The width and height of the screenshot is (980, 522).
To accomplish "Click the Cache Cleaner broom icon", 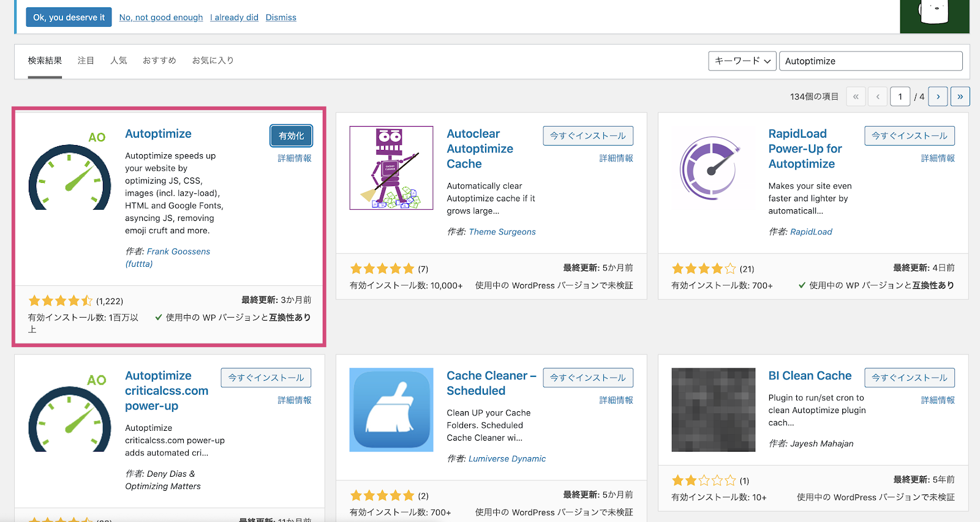I will coord(391,410).
